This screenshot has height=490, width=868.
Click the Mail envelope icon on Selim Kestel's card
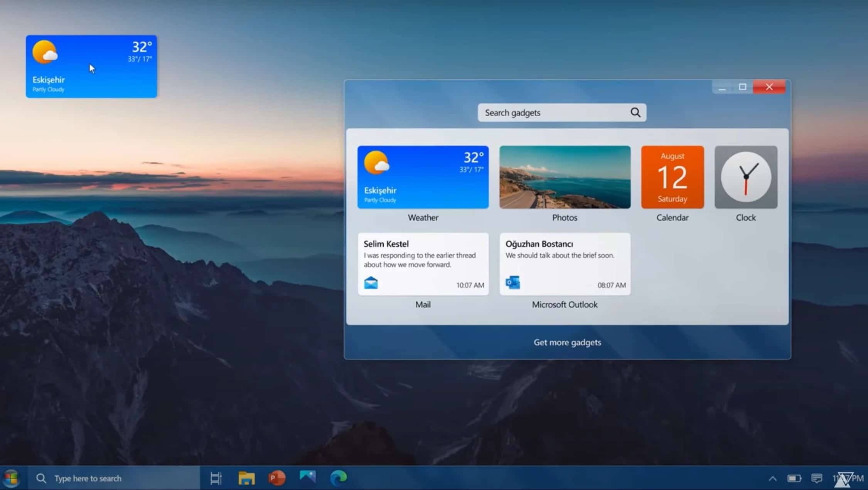coord(371,282)
